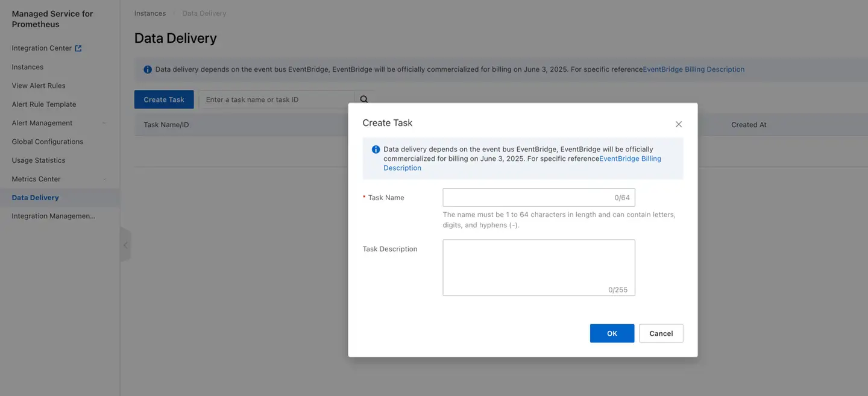The width and height of the screenshot is (868, 396).
Task: Open the EventBridge Billing Description link in the banner
Action: coord(693,69)
